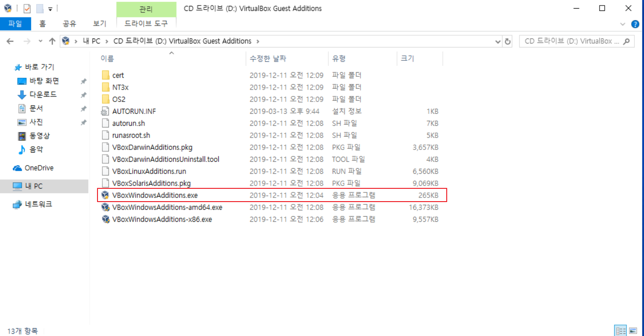
Task: Click the VBoxDarwinAdditionsUninstall.tool file icon
Action: pyautogui.click(x=105, y=159)
